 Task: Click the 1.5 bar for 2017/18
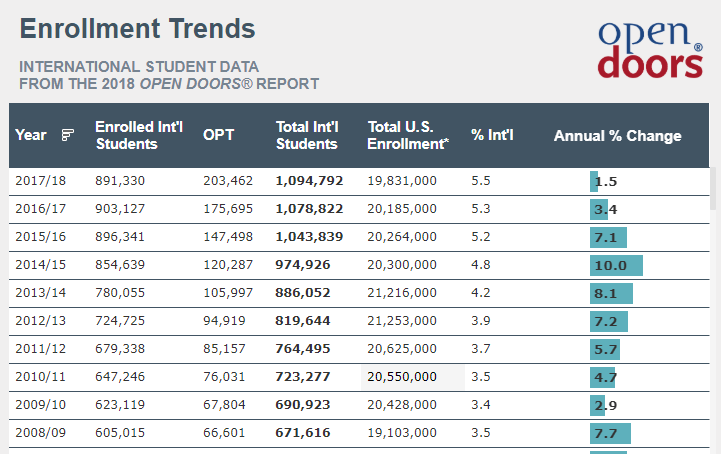594,182
